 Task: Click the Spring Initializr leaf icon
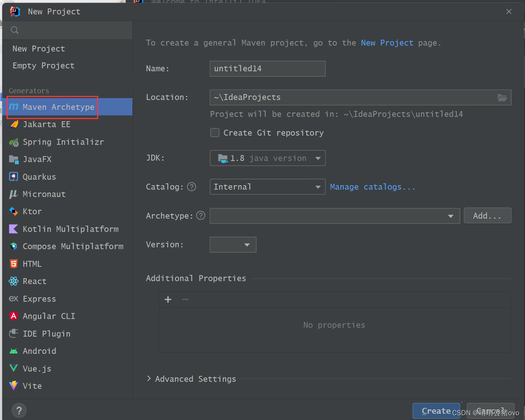pos(14,142)
